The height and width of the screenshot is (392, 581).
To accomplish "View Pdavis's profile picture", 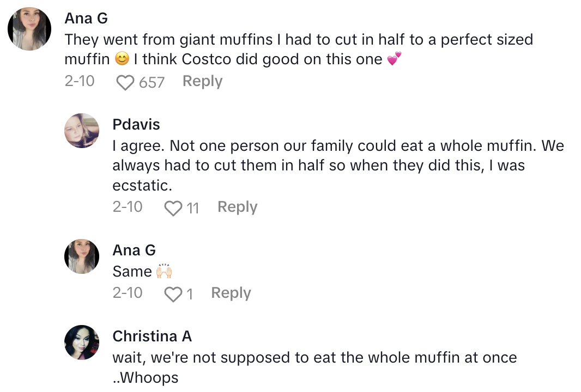I will tap(82, 131).
